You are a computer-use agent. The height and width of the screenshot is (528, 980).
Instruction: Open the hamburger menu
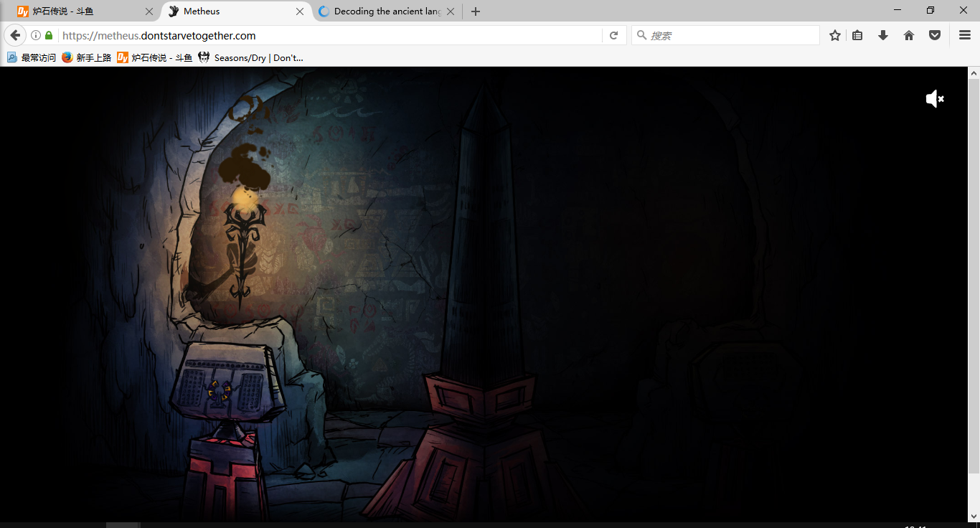click(x=965, y=35)
